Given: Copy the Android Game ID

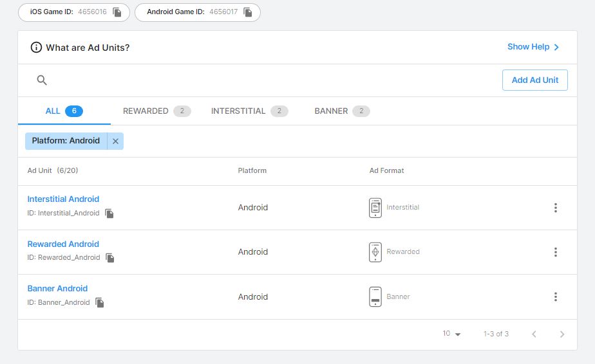Looking at the screenshot, I should click(x=248, y=12).
